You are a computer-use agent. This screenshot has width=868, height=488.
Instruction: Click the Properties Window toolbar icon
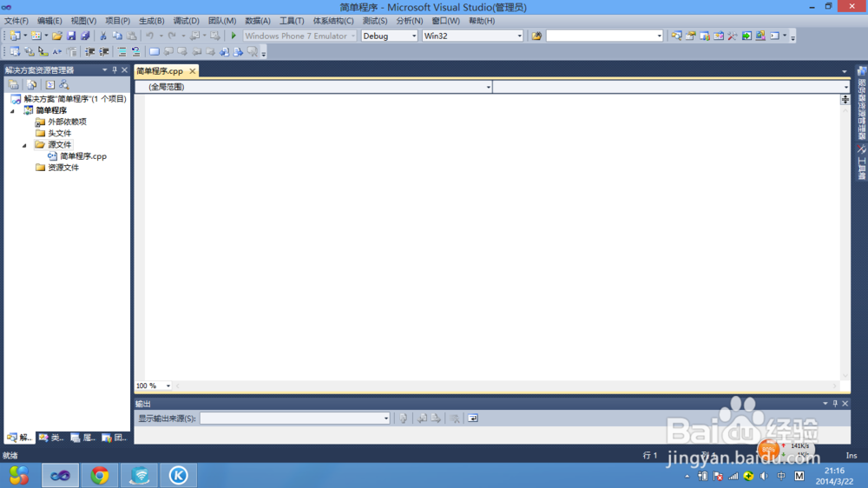tap(690, 36)
